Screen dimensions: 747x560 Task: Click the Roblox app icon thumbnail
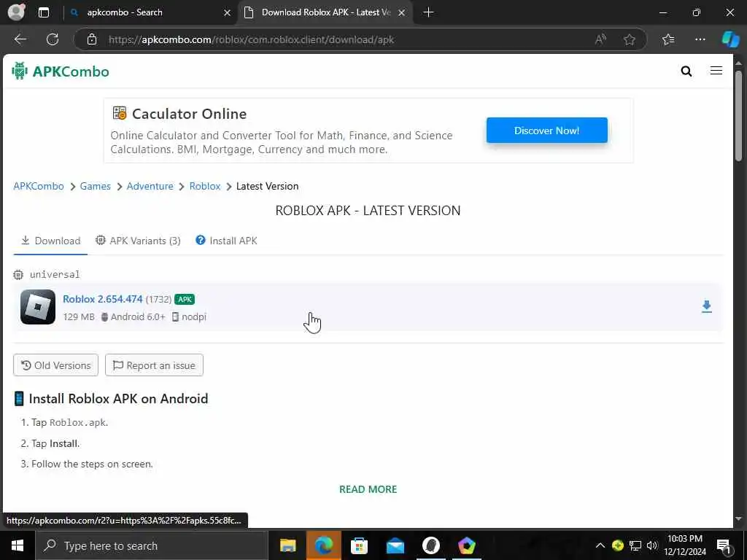point(38,307)
